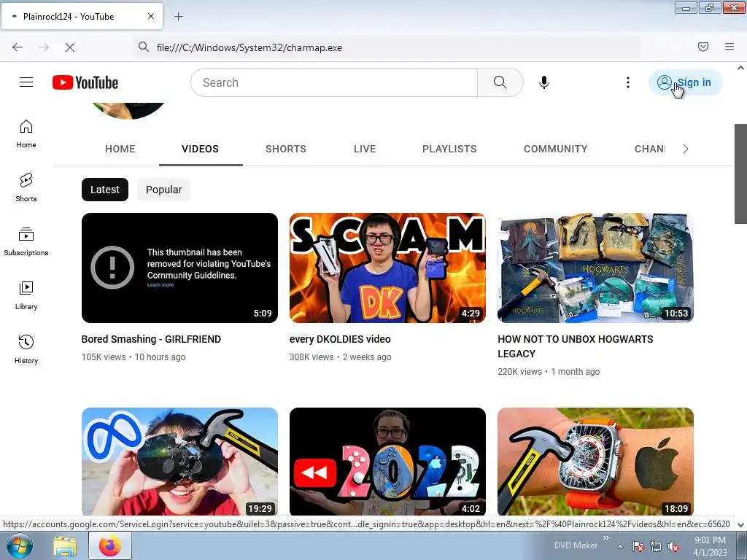Open the LIVE channel tab

click(365, 149)
